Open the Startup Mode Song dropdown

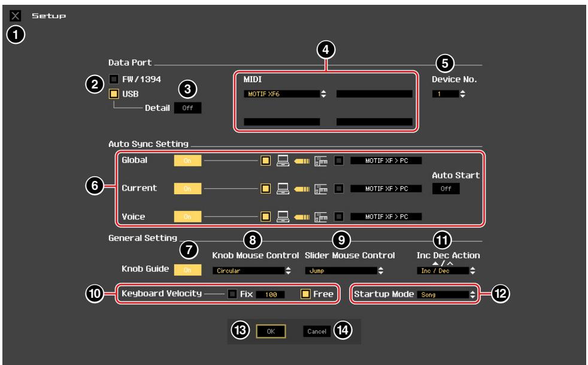tap(443, 295)
